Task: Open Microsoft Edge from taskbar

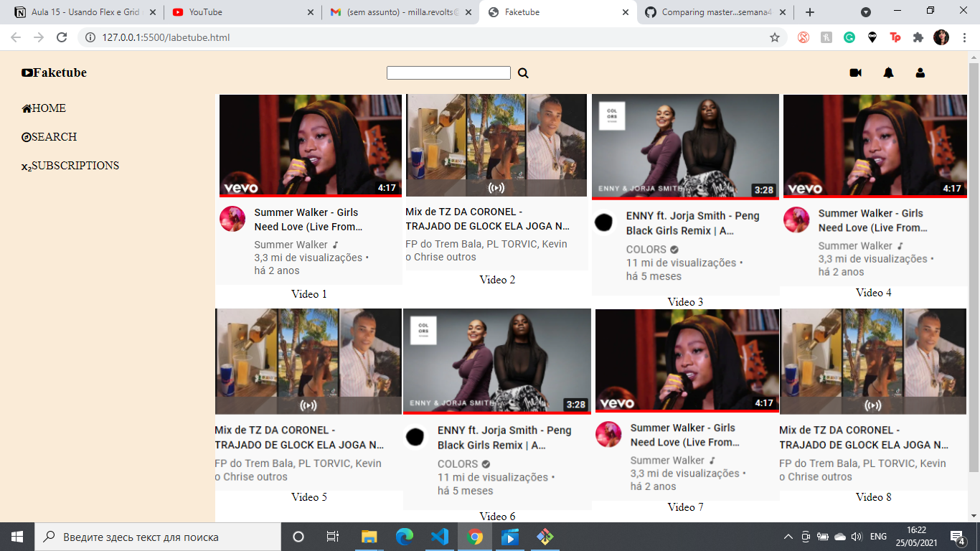Action: point(405,537)
